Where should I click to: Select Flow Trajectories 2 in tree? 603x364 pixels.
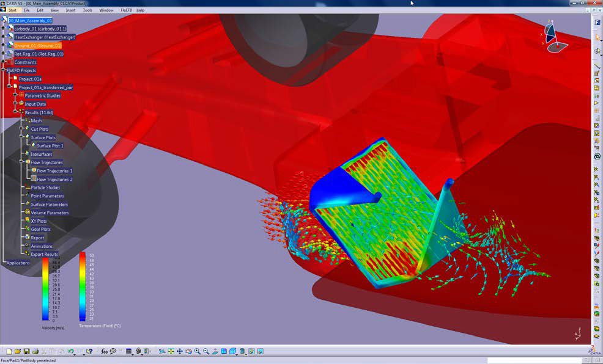coord(54,180)
